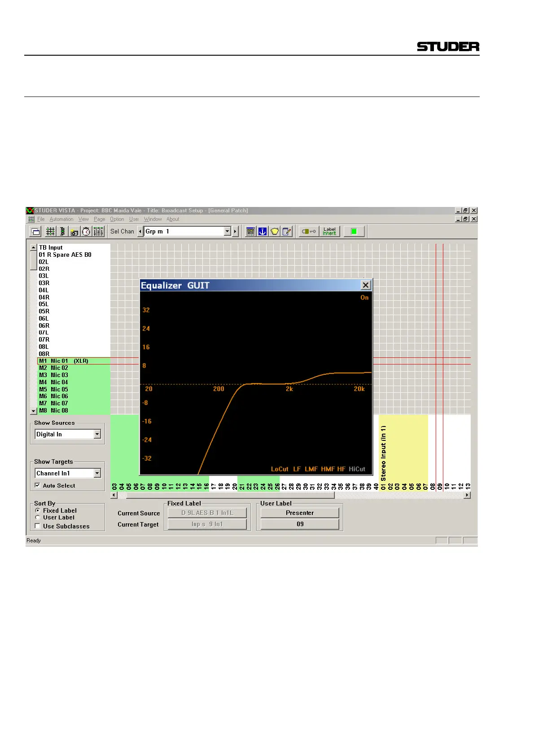
Task: Click the horizontal scrollbar right arrow
Action: click(467, 495)
